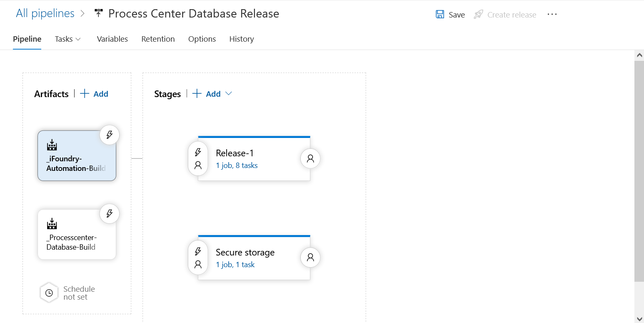Click the 'Schedule not set' text

tap(79, 293)
